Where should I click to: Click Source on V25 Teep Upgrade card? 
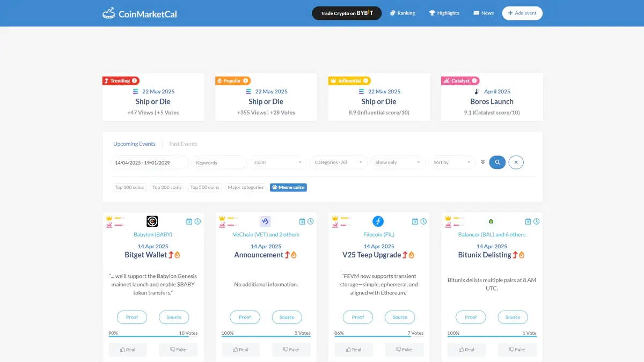click(x=400, y=317)
